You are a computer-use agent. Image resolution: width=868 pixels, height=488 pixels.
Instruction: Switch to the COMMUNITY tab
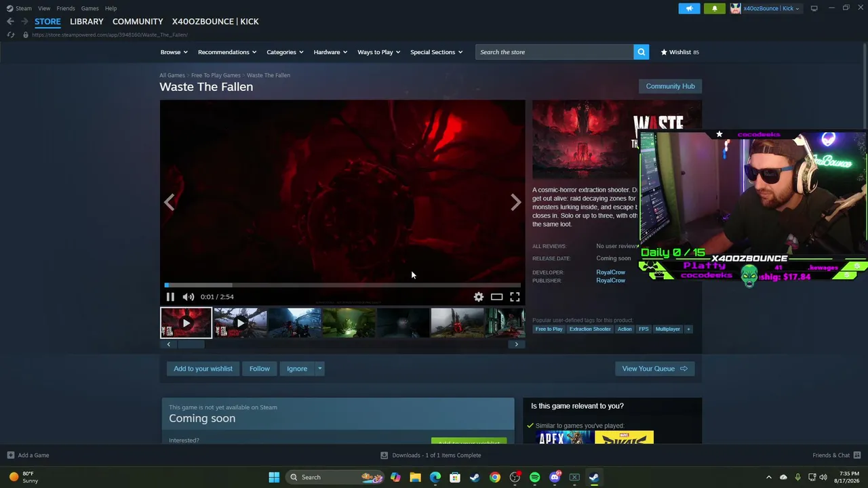click(138, 22)
